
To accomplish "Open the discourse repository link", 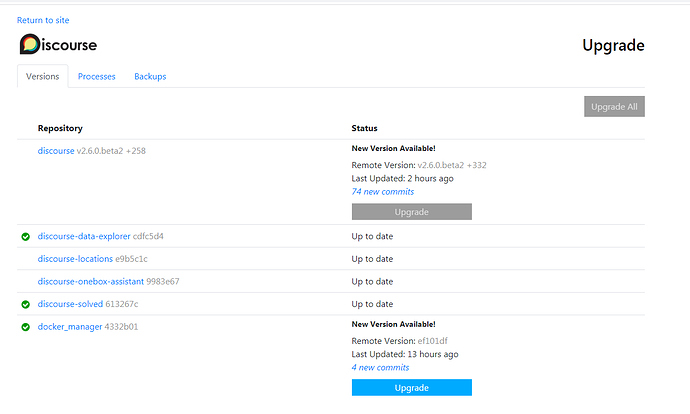I will pos(56,150).
